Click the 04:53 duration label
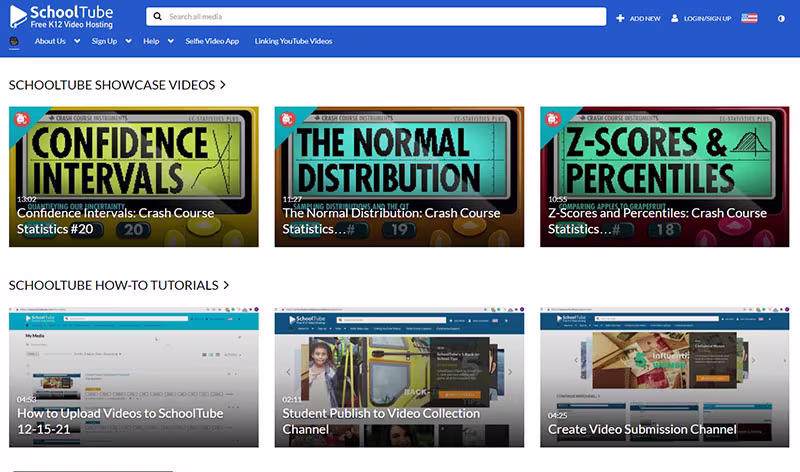The width and height of the screenshot is (800, 472). coord(27,400)
